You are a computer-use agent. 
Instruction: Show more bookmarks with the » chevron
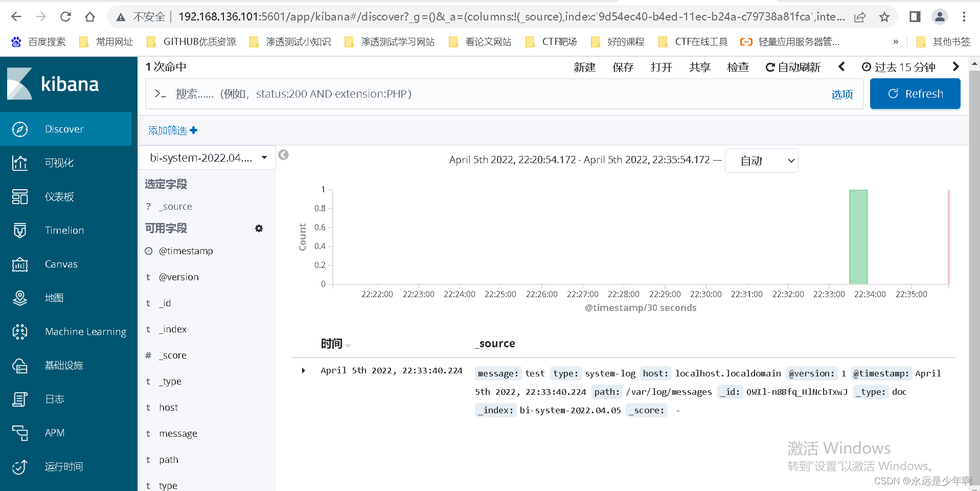click(x=896, y=41)
